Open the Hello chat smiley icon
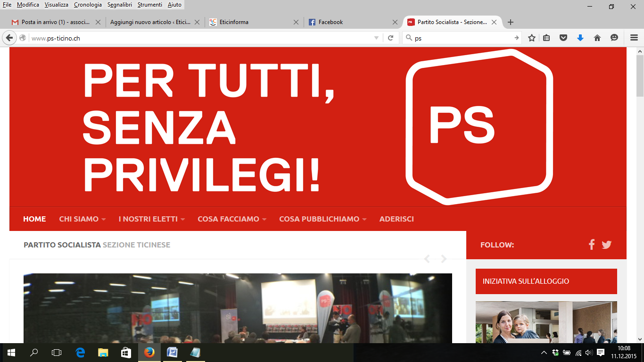 click(x=614, y=38)
